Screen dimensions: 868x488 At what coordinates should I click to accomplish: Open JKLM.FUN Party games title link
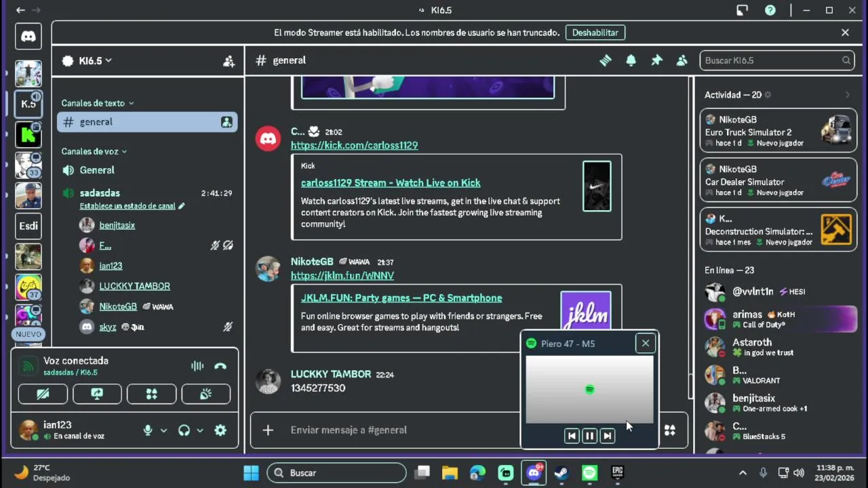[401, 298]
